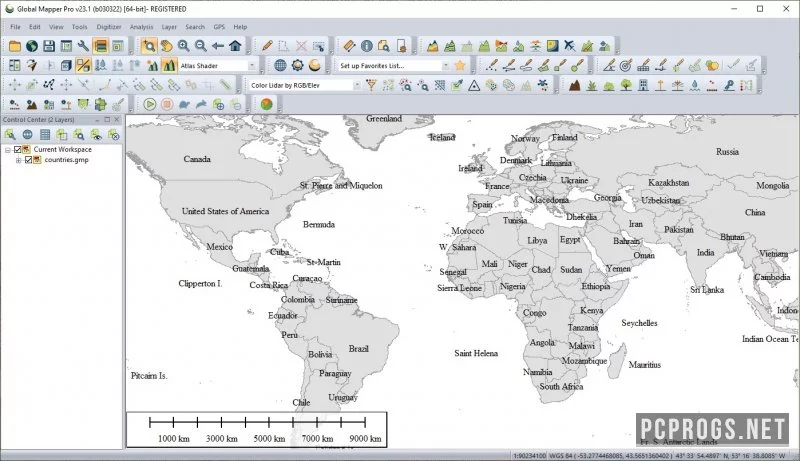800x461 pixels.
Task: Uncheck the Current Workspace checkbox
Action: click(x=17, y=149)
